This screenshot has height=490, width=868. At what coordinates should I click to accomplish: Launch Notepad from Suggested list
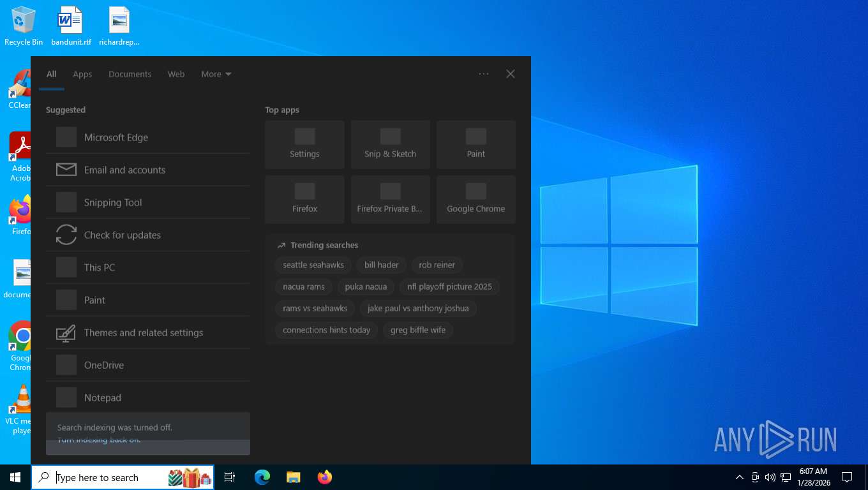click(148, 397)
